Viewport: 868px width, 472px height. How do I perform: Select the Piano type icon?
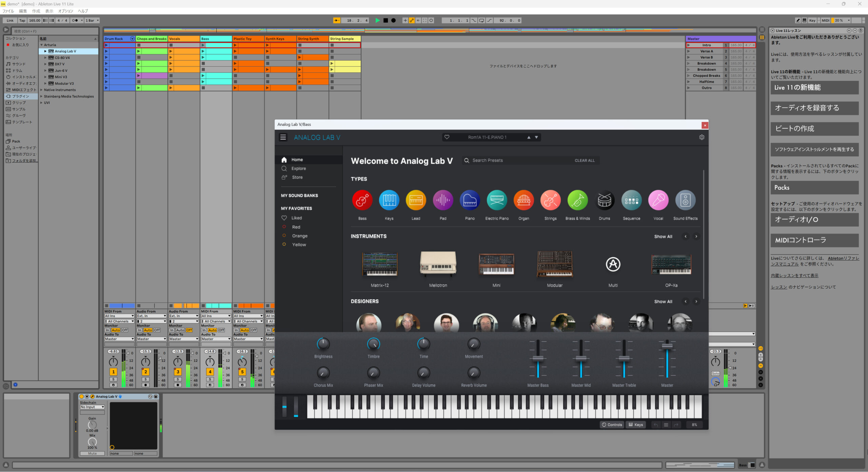(x=470, y=200)
